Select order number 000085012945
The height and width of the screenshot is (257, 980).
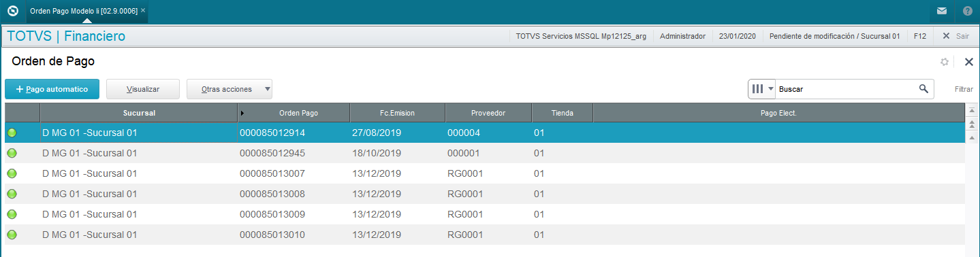pyautogui.click(x=272, y=153)
